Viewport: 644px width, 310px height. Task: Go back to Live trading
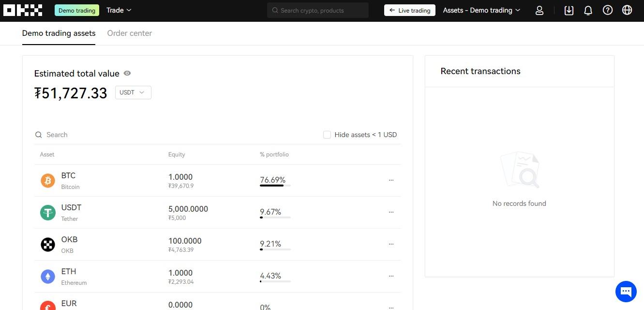click(x=410, y=10)
